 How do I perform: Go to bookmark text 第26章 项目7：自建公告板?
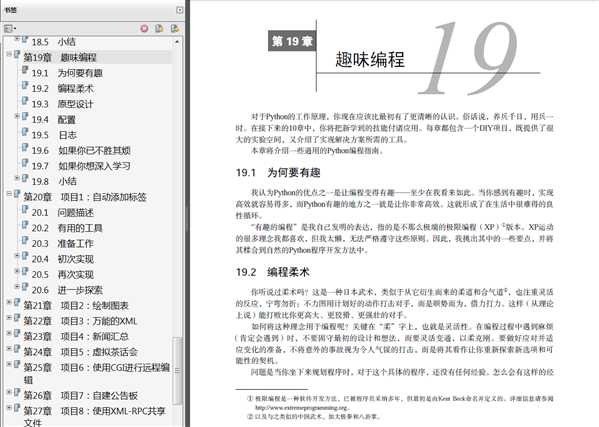coord(81,396)
